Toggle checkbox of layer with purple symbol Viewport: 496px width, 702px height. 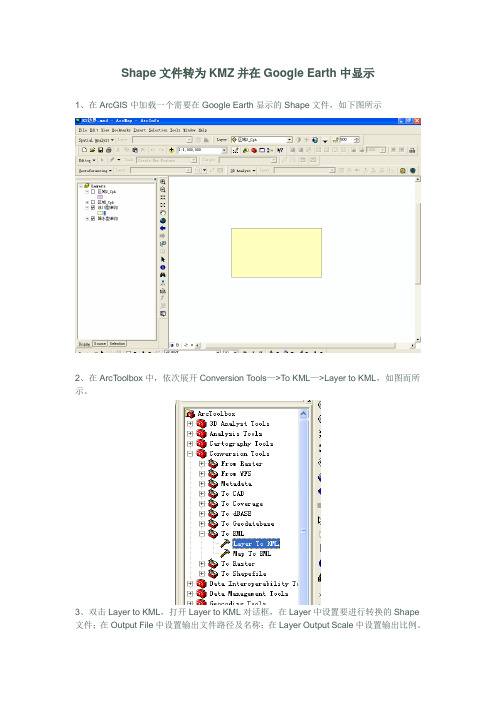(93, 191)
